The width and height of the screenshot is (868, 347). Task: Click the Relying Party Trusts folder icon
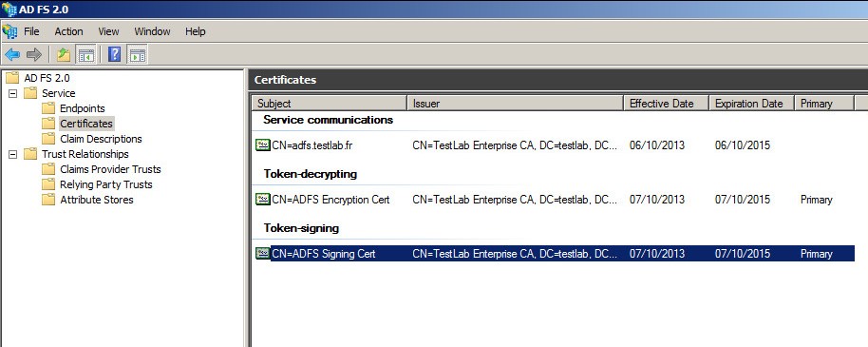coord(48,184)
